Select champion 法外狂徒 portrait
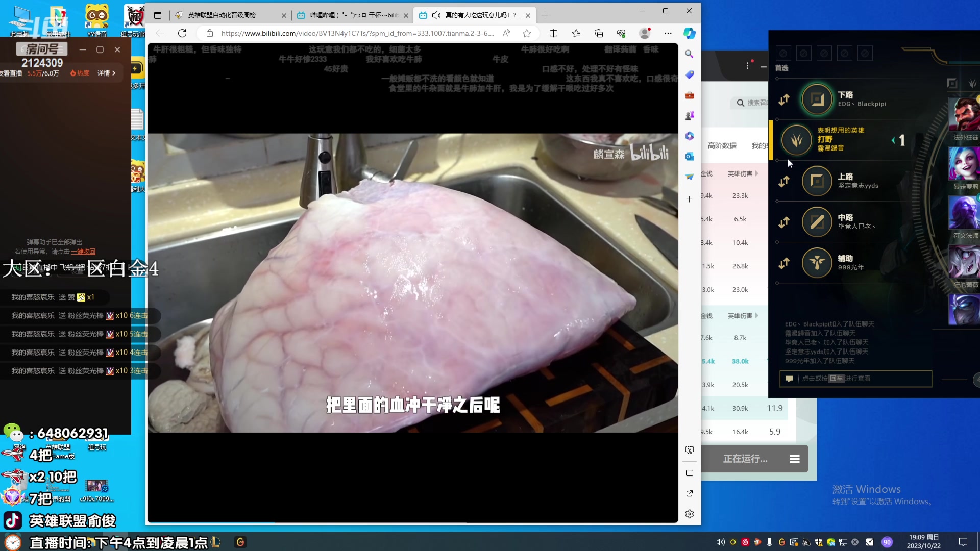 click(x=964, y=115)
